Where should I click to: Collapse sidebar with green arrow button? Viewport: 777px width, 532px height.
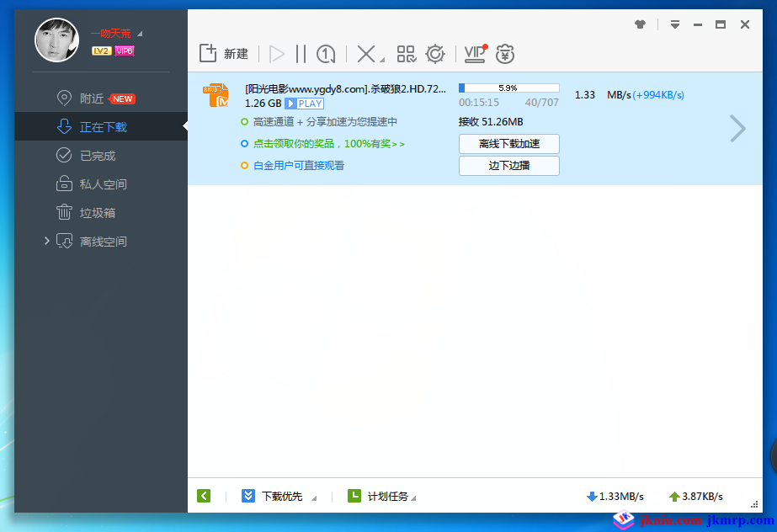204,497
